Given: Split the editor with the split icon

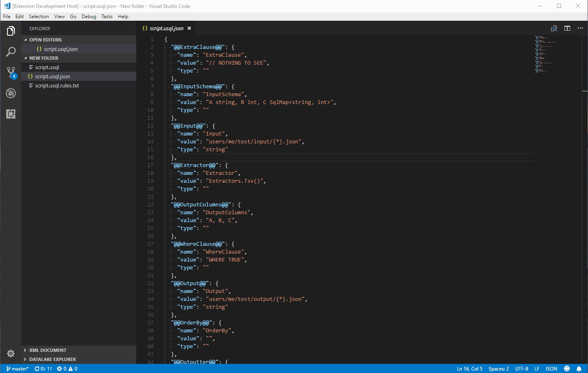Looking at the screenshot, I should tap(567, 28).
